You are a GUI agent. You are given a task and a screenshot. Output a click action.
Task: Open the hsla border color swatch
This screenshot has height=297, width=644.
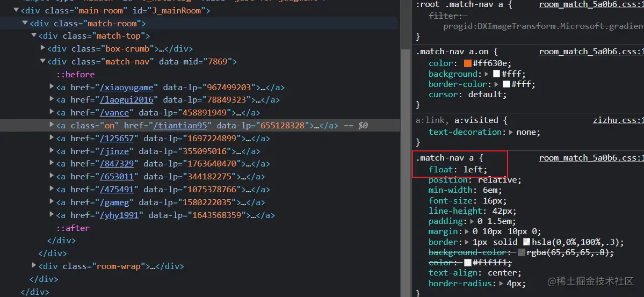click(527, 242)
